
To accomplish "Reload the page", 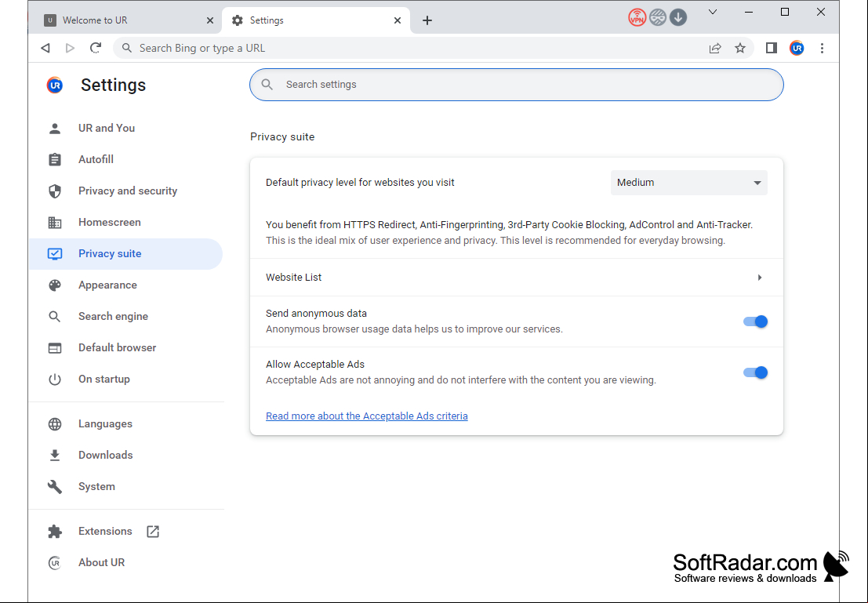I will 96,48.
